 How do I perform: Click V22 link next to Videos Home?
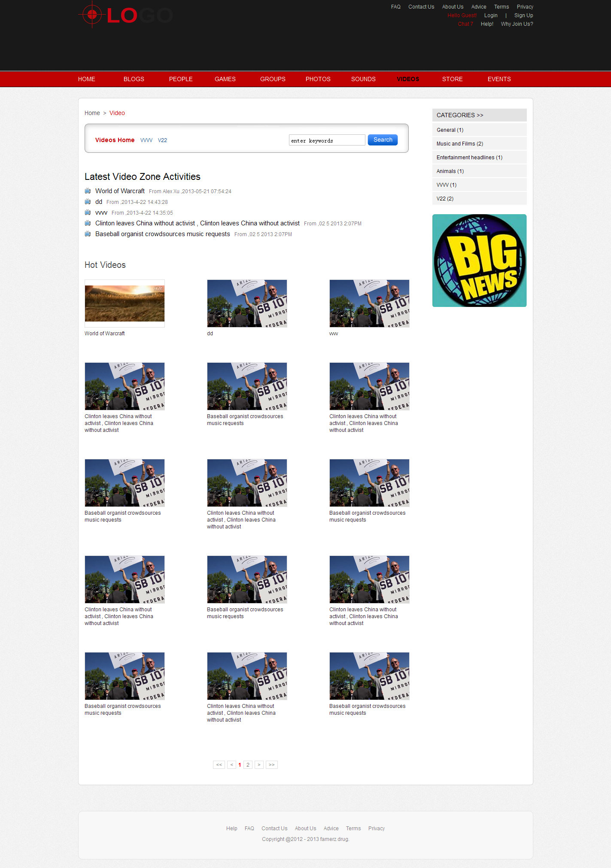click(162, 140)
